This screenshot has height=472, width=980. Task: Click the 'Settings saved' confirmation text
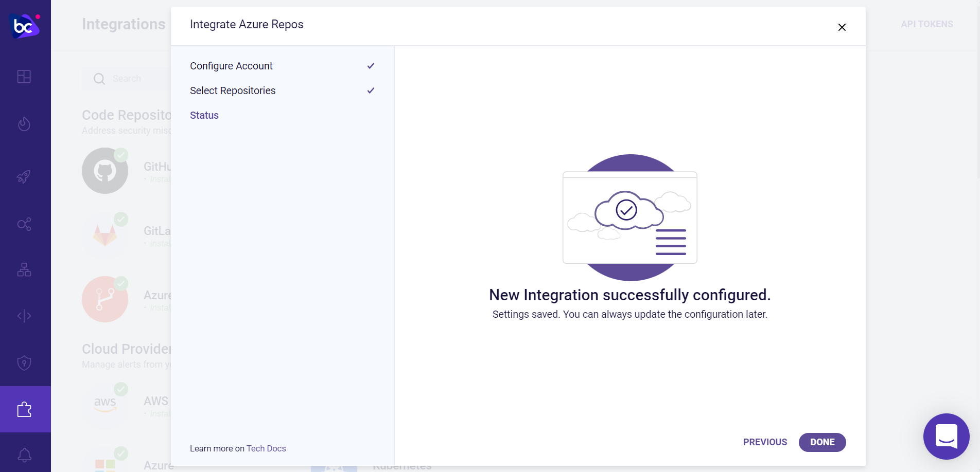click(x=630, y=314)
